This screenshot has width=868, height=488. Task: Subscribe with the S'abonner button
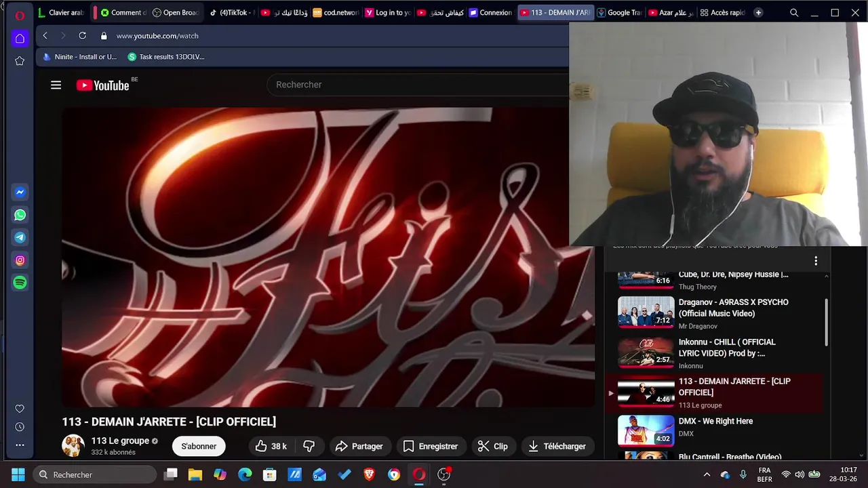[199, 446]
